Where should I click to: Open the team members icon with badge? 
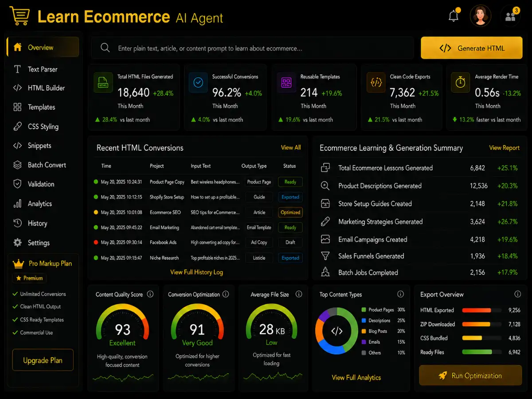click(x=510, y=16)
